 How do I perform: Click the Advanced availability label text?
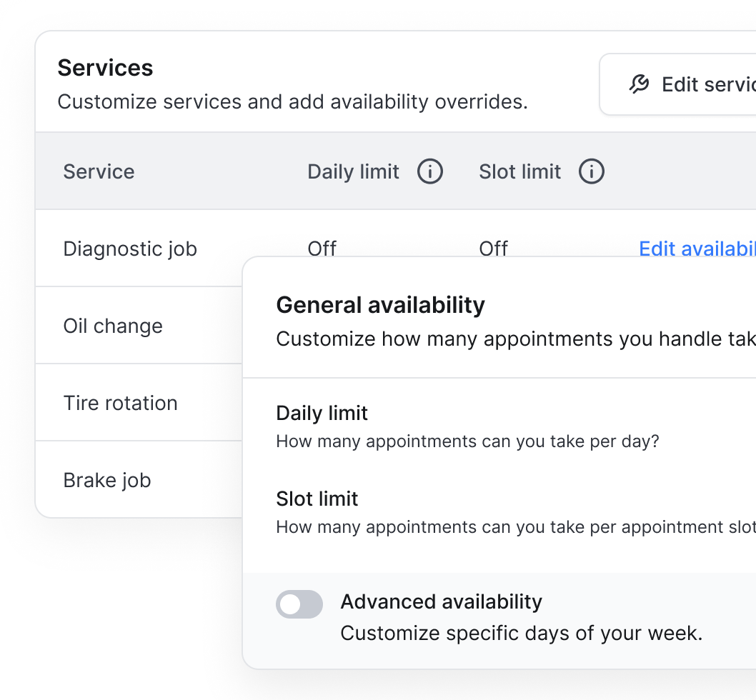(x=441, y=601)
